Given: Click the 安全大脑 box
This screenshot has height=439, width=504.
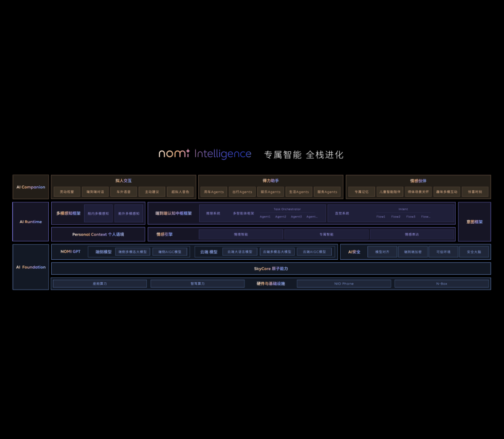Looking at the screenshot, I should pyautogui.click(x=474, y=252).
